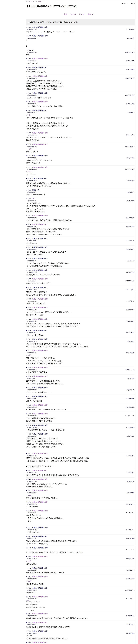Click the 202KB size label
Screen dimensions: 138x644
pos(133,3)
